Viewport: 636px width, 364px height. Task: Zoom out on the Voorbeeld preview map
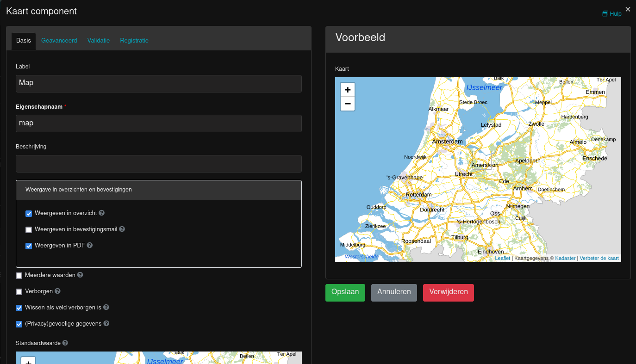point(348,104)
